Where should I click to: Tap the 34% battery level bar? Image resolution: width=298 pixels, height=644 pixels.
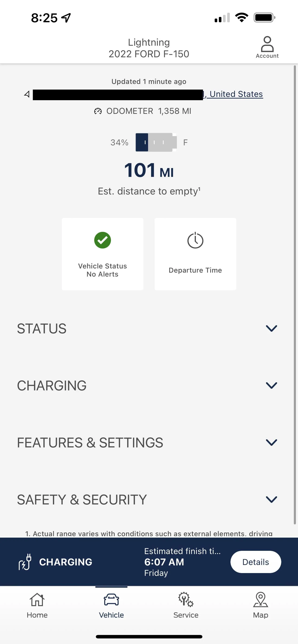coord(156,142)
